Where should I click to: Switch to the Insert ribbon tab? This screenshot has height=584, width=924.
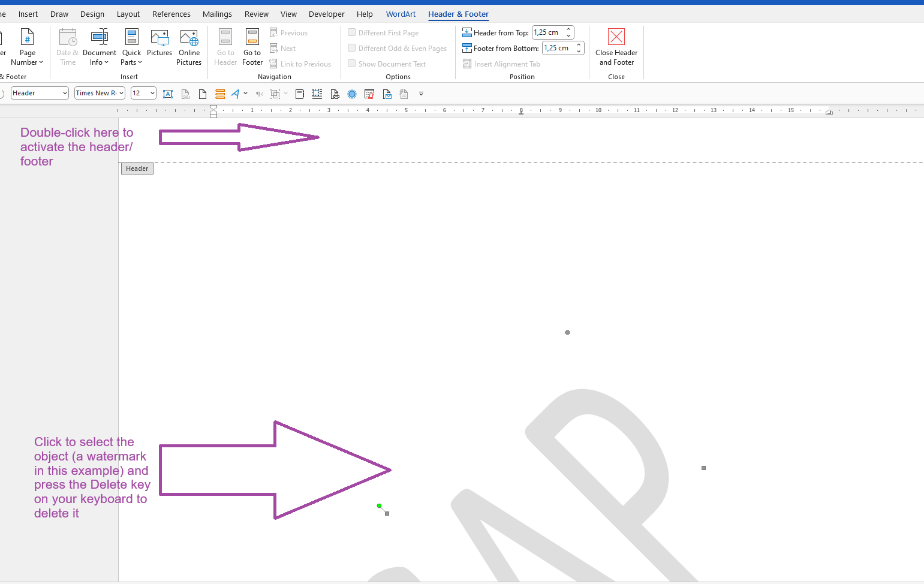28,14
